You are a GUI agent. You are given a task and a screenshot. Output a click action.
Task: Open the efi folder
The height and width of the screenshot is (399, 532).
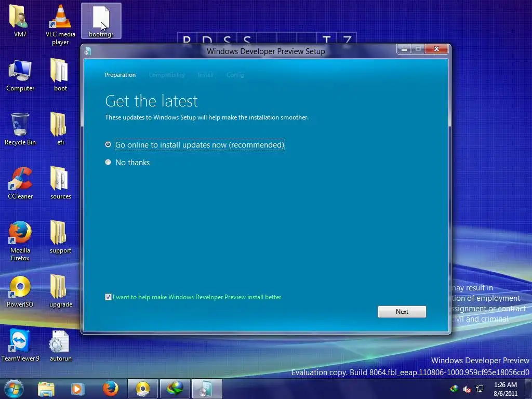click(x=60, y=129)
